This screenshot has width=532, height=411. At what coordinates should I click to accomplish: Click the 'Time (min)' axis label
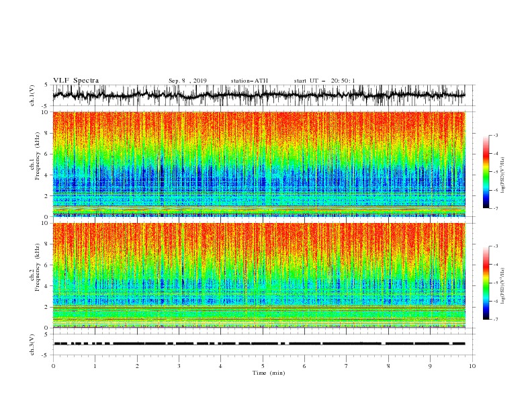[x=269, y=373]
